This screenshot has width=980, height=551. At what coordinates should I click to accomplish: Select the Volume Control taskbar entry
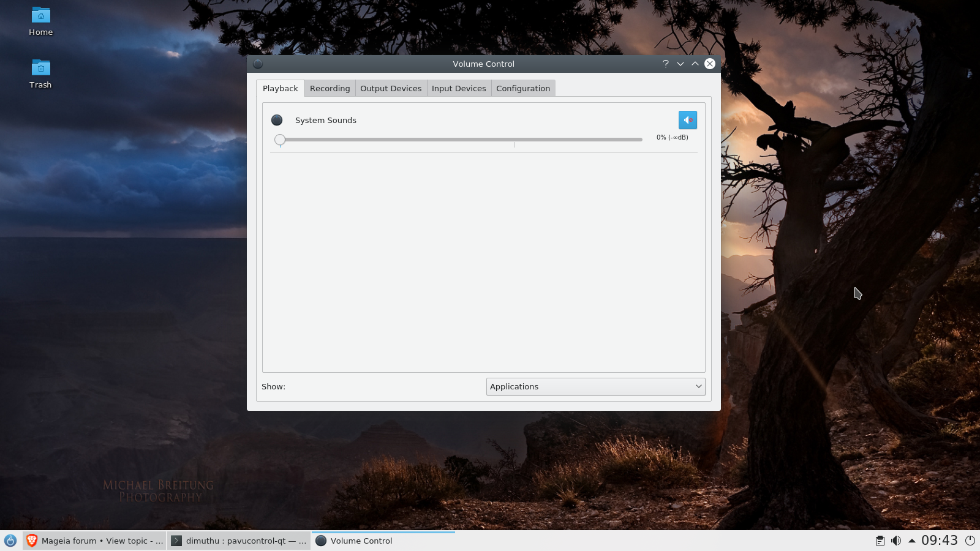383,541
